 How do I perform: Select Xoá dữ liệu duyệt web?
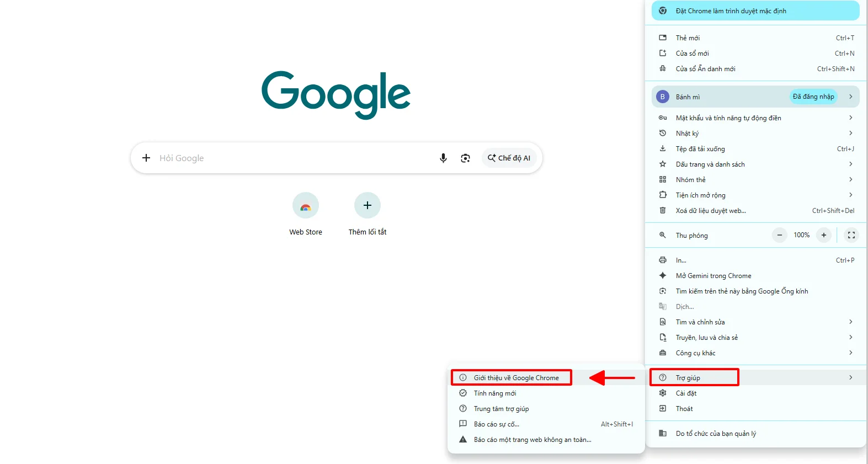[x=755, y=210]
